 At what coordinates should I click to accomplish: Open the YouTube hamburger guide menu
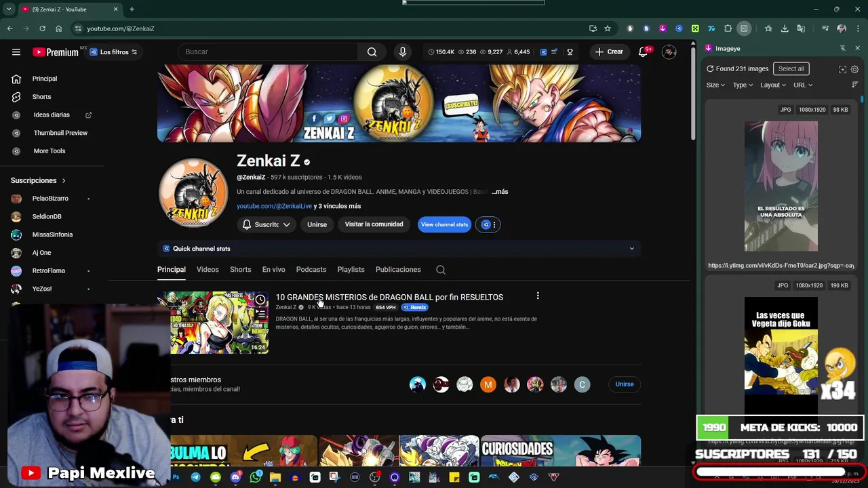tap(16, 52)
